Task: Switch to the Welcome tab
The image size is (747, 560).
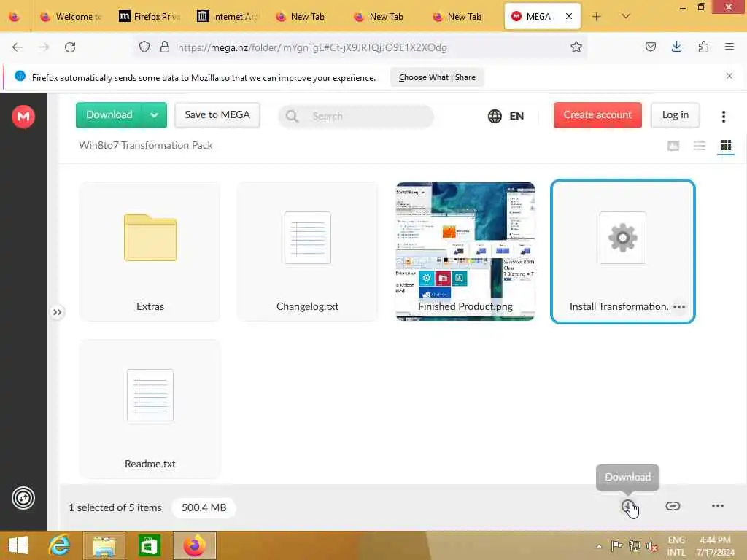Action: [x=71, y=17]
